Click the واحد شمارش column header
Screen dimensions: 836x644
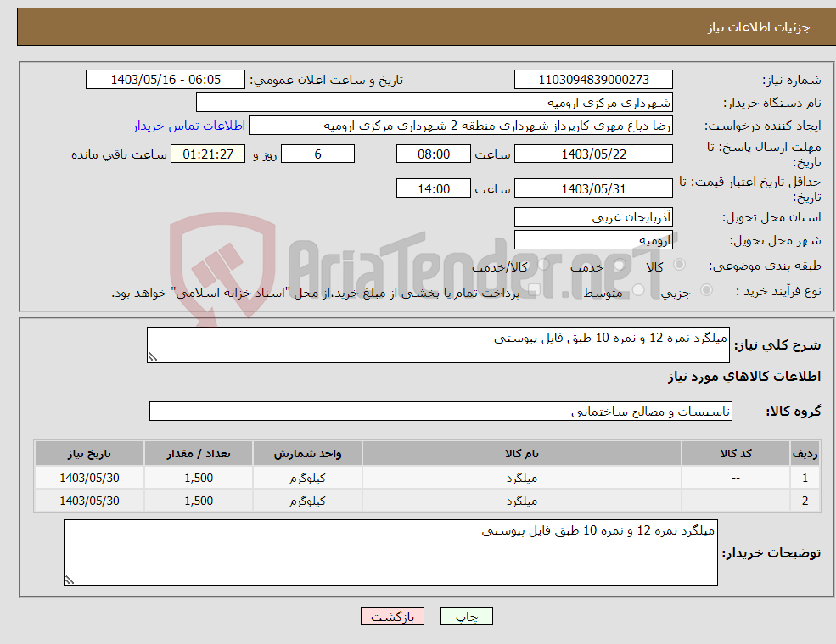[307, 454]
